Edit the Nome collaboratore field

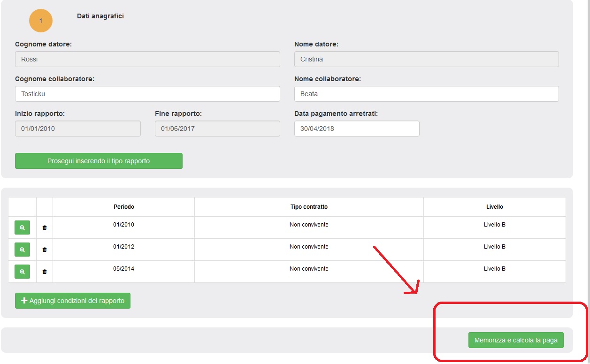pos(426,94)
